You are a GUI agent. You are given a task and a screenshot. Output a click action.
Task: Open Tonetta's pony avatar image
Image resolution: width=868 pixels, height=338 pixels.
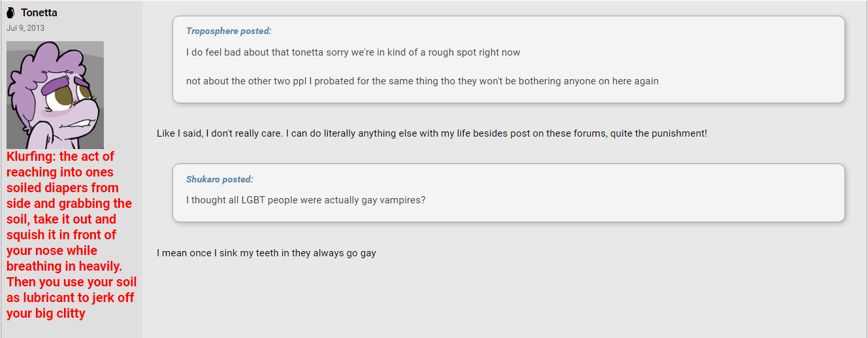(55, 95)
